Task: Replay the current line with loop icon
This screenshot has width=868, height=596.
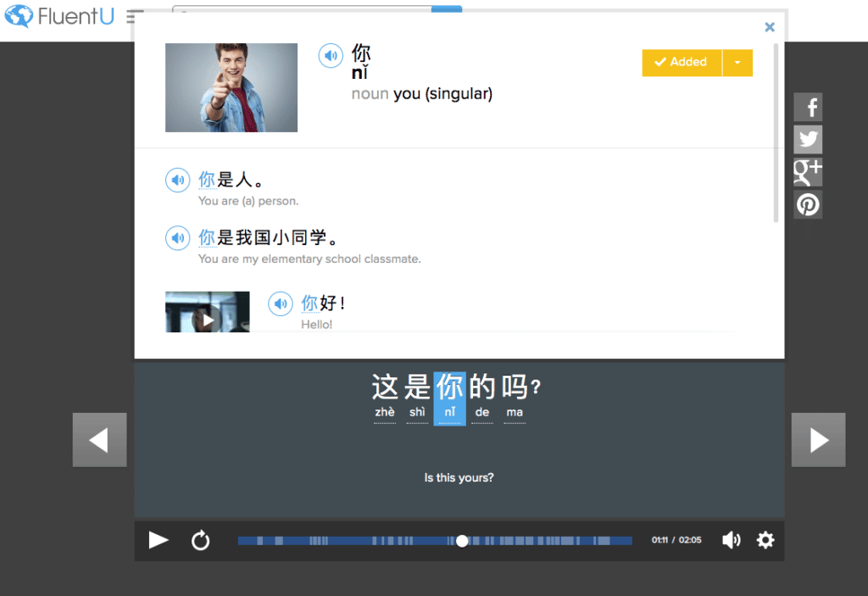Action: (201, 540)
